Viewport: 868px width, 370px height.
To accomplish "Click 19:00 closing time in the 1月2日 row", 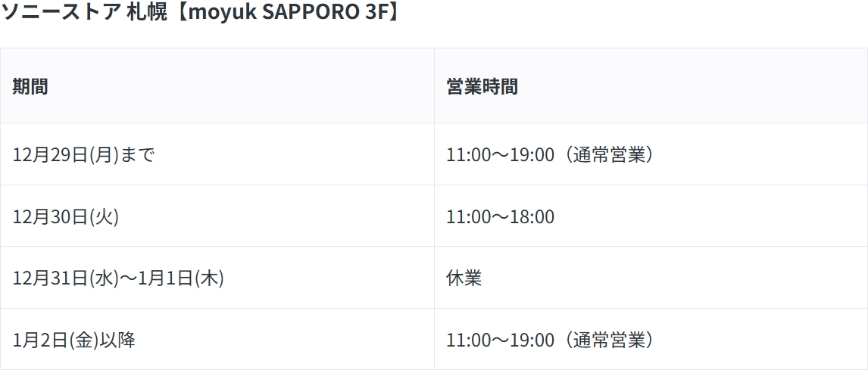I will [534, 340].
